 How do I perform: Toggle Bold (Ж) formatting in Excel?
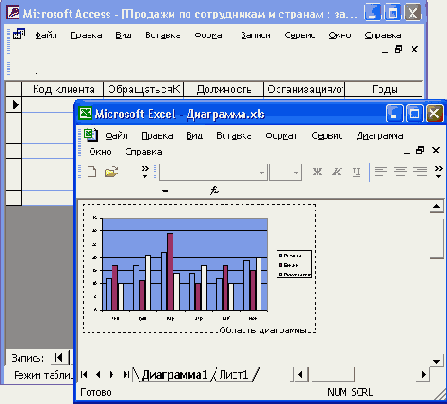point(317,172)
